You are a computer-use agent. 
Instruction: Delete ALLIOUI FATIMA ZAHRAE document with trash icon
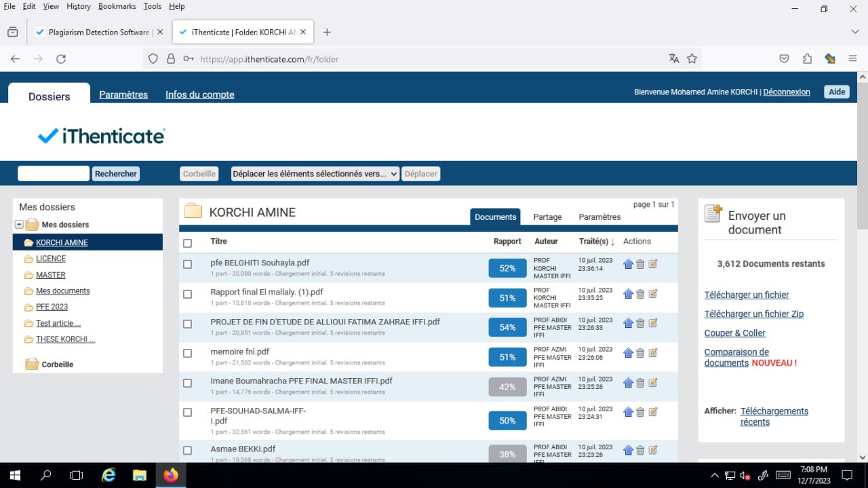click(640, 323)
